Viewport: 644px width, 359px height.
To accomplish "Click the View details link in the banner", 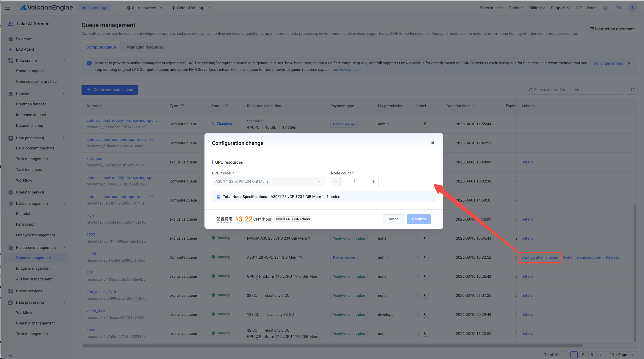I will tap(349, 70).
